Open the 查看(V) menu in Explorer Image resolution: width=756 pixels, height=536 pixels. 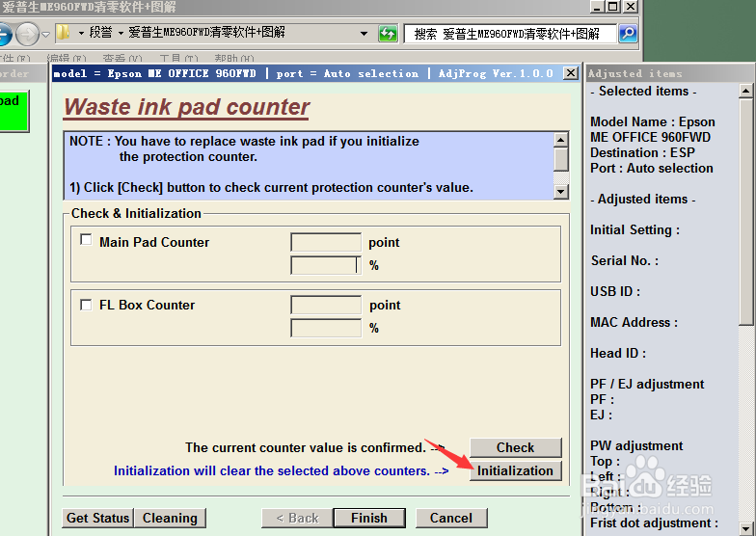[122, 58]
